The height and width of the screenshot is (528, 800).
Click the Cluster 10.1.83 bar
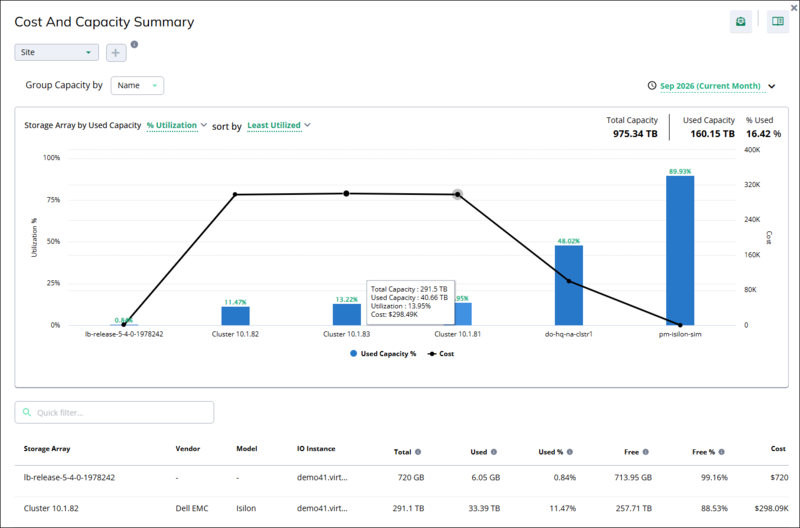point(346,314)
